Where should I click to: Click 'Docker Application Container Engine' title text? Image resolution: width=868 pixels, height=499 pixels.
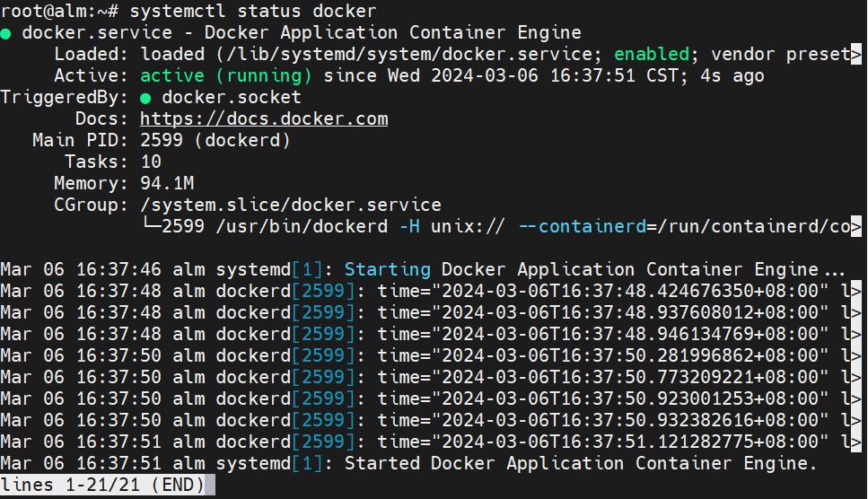coord(392,32)
